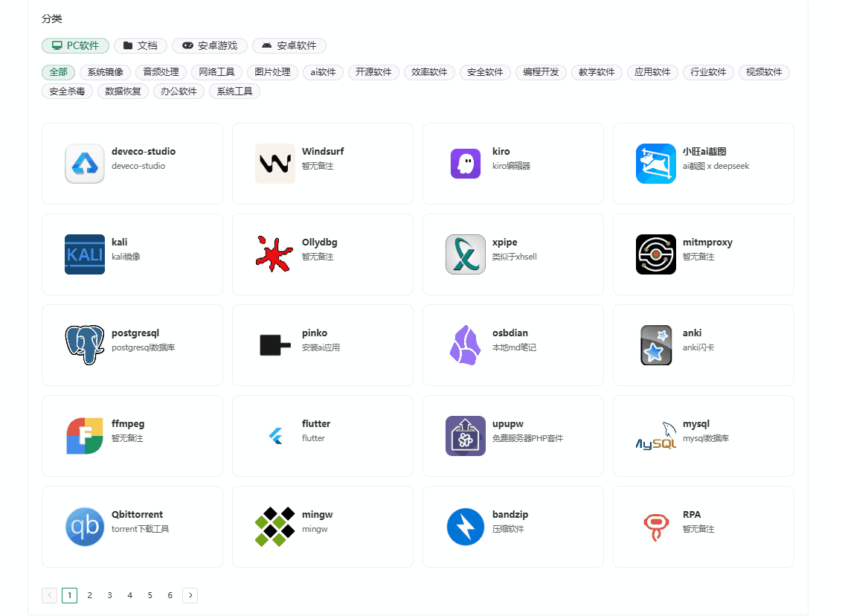Open the kali title text

point(119,243)
